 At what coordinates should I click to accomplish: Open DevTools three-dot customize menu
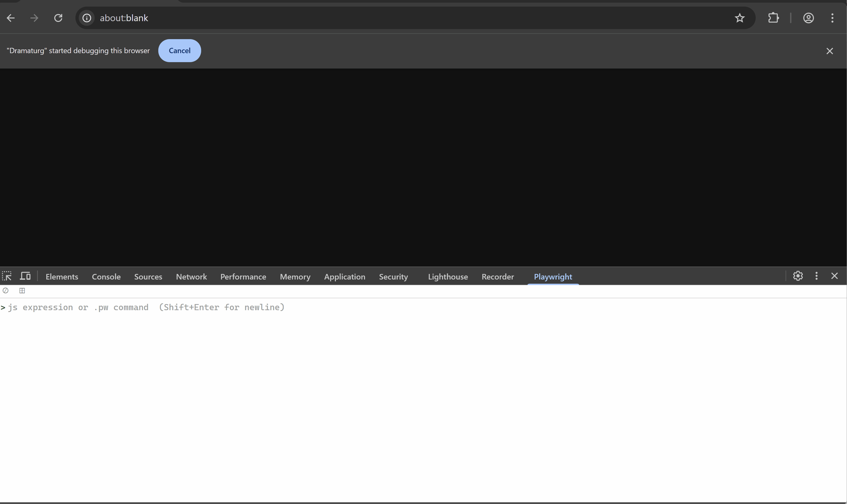click(816, 276)
